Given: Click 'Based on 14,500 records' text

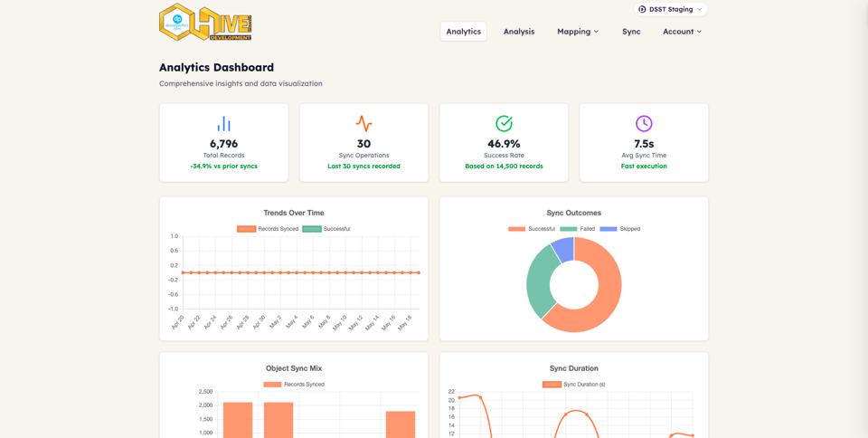Looking at the screenshot, I should click(x=504, y=167).
